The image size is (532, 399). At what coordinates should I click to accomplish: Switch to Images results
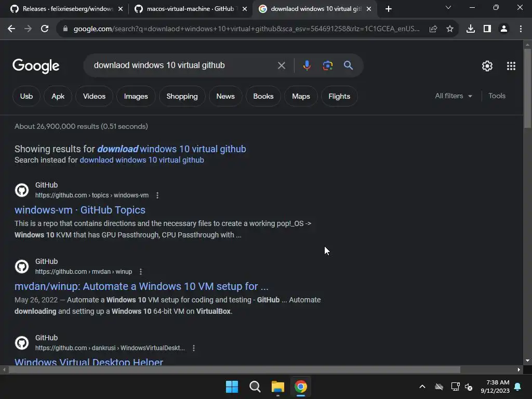pyautogui.click(x=136, y=96)
